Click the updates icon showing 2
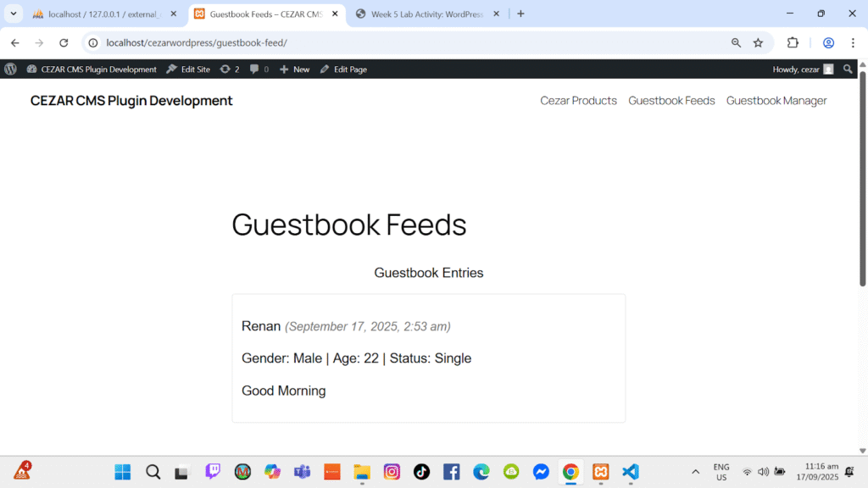The width and height of the screenshot is (868, 488). coord(230,69)
